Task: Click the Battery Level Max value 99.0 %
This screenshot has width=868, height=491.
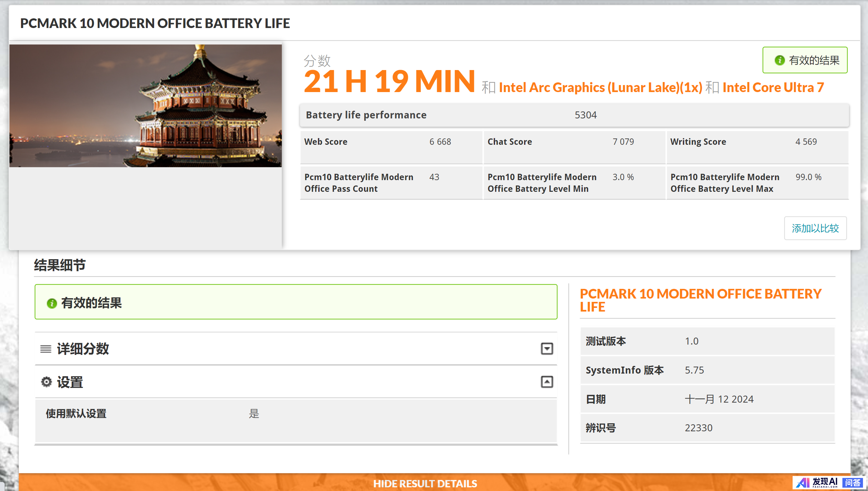Action: (x=808, y=177)
